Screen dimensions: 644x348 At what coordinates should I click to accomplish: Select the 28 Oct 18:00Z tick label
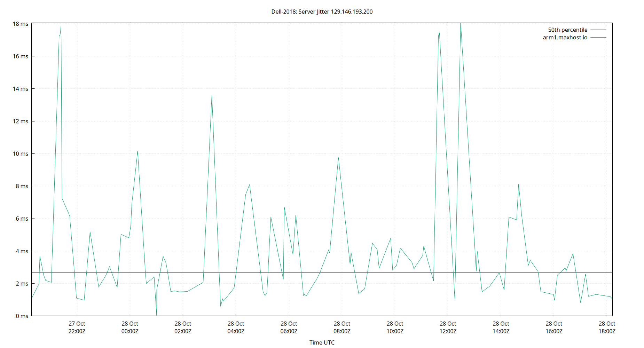tap(606, 327)
